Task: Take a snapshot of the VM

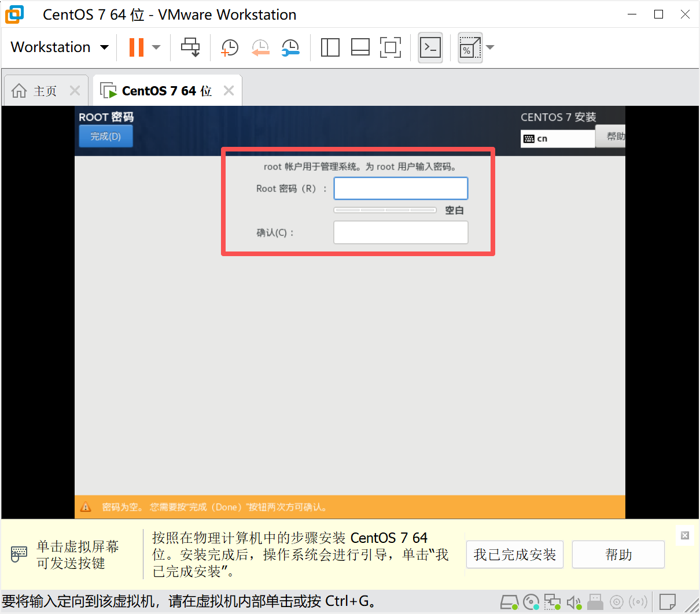Action: [230, 47]
